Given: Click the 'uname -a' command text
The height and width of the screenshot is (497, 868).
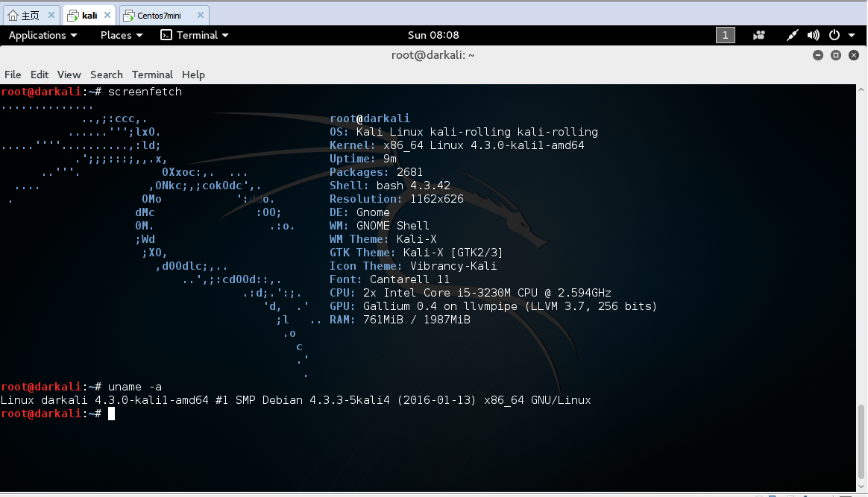Looking at the screenshot, I should click(x=134, y=387).
